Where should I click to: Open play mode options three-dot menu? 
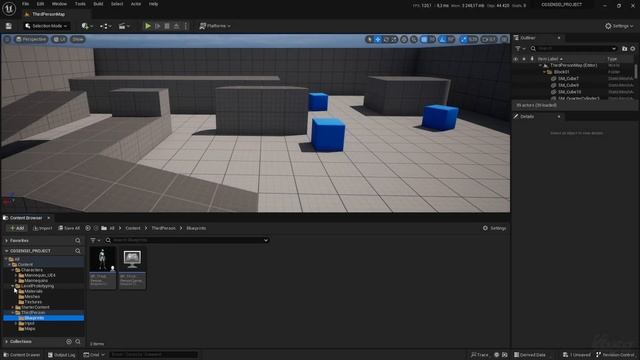coord(186,26)
